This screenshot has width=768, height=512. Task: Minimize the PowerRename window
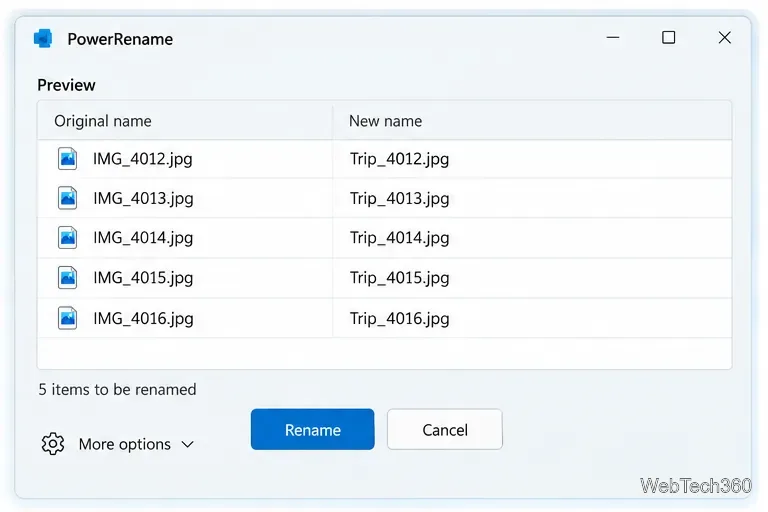click(613, 37)
